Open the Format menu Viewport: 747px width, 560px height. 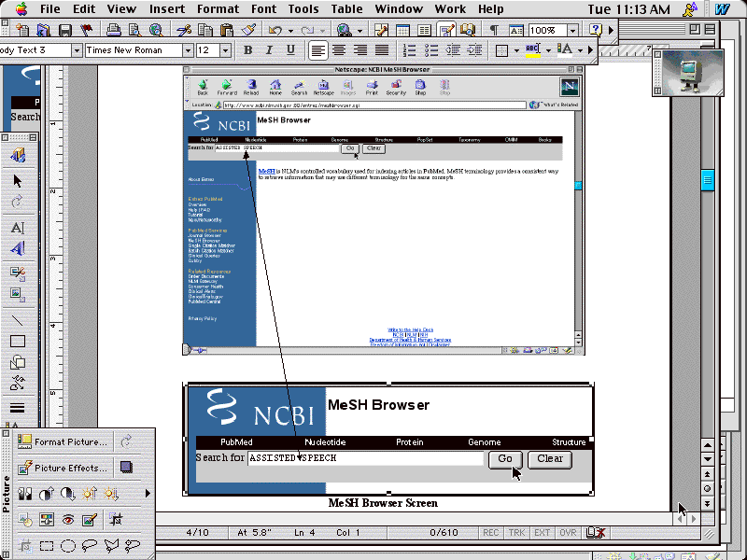(218, 9)
